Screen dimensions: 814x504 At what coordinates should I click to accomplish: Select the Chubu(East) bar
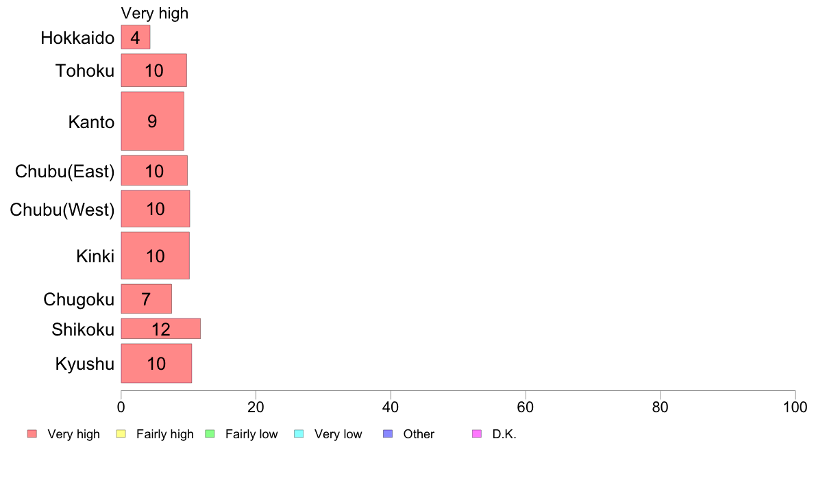(x=154, y=171)
